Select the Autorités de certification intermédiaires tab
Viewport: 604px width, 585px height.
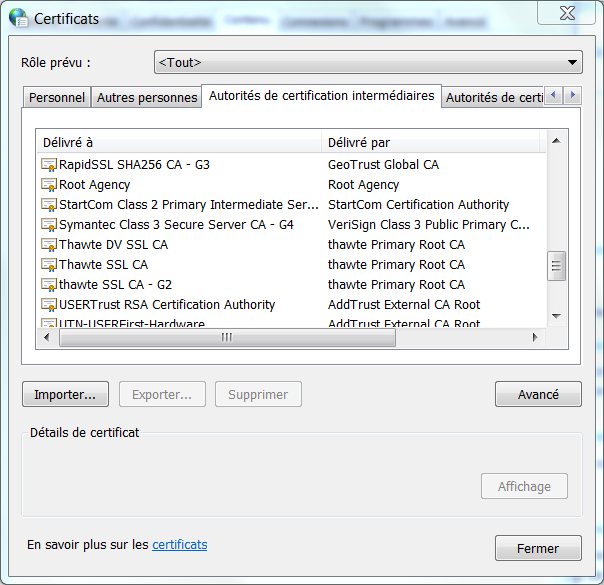pyautogui.click(x=321, y=96)
